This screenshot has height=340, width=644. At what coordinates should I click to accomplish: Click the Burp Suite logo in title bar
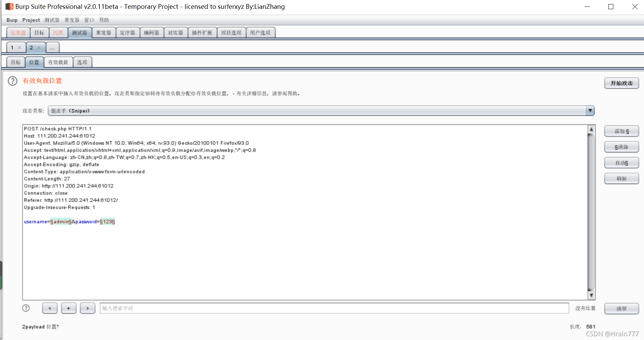(x=9, y=6)
